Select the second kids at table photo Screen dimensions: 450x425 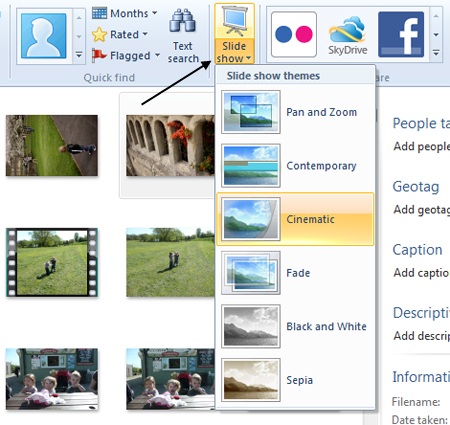[x=170, y=379]
